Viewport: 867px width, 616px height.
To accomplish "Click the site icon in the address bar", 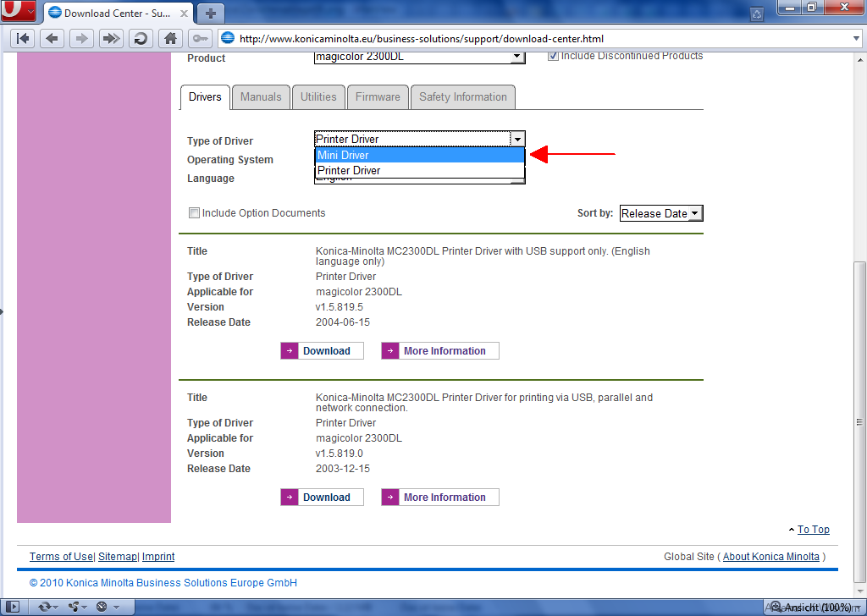I will (228, 38).
